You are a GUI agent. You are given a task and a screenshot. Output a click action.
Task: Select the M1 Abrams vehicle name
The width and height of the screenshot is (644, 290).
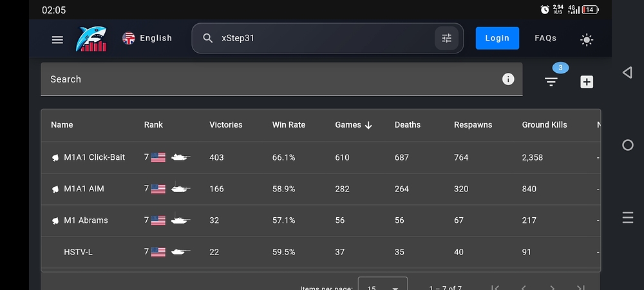point(86,220)
